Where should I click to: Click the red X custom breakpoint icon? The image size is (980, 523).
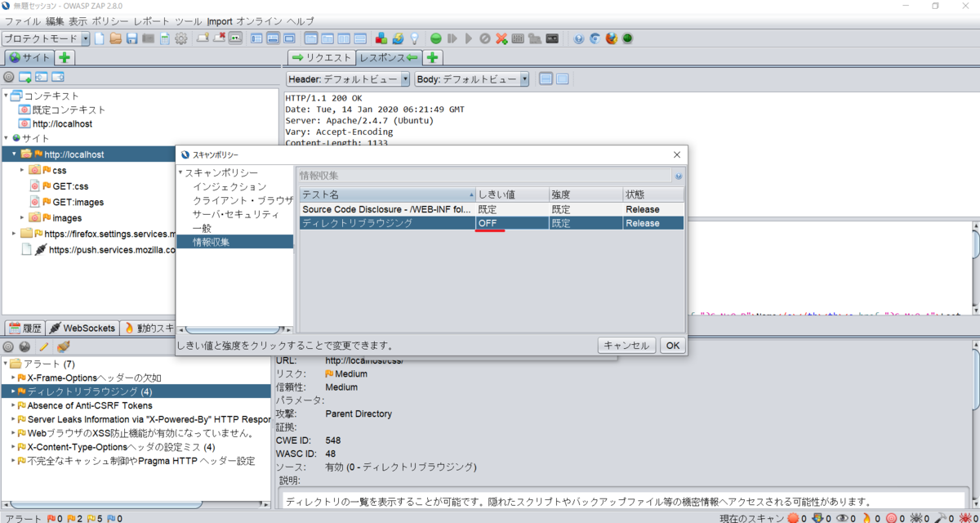click(501, 38)
